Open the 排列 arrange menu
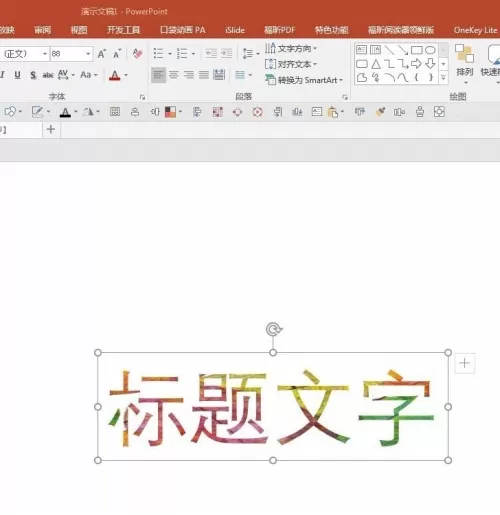The height and width of the screenshot is (515, 500). (465, 64)
